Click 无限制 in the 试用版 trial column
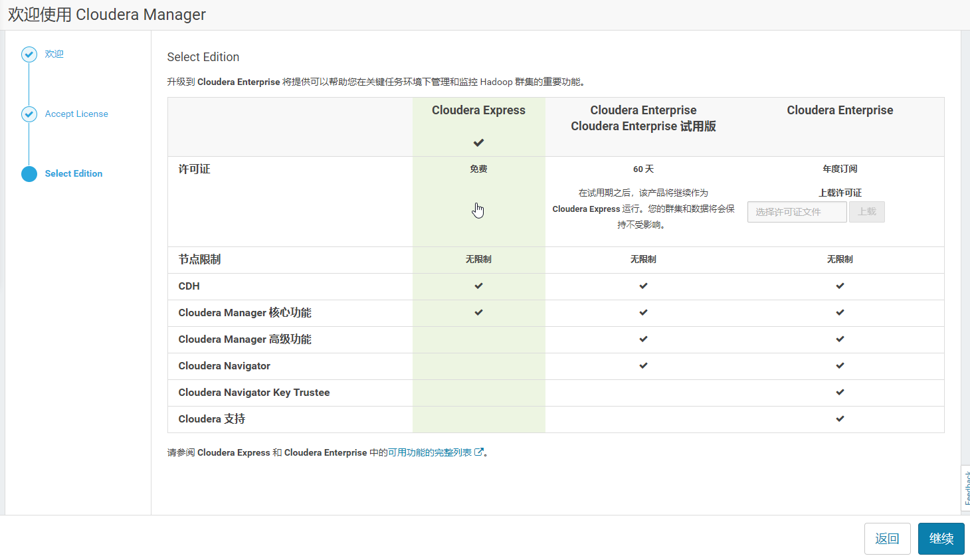Screen dimensions: 970x560 tap(643, 259)
